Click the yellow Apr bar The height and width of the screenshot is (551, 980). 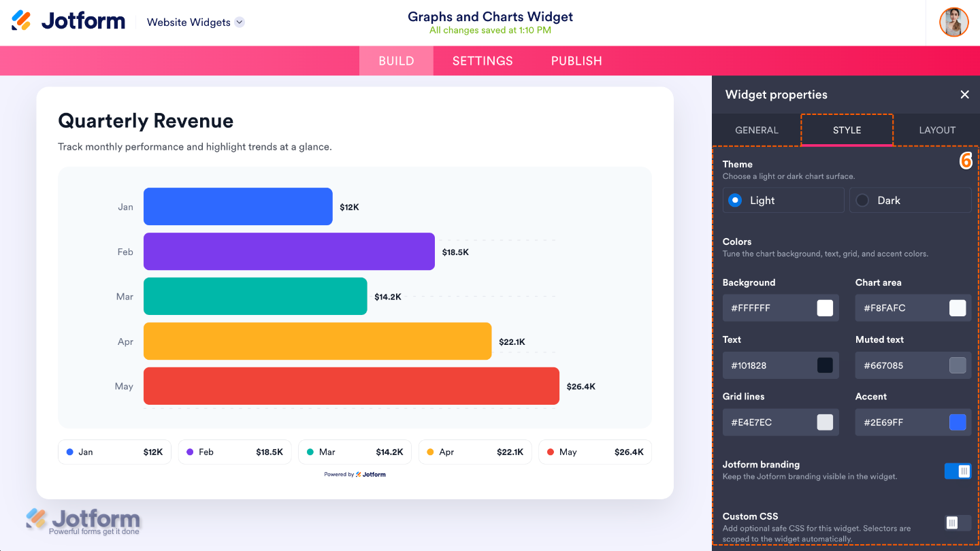pyautogui.click(x=317, y=341)
